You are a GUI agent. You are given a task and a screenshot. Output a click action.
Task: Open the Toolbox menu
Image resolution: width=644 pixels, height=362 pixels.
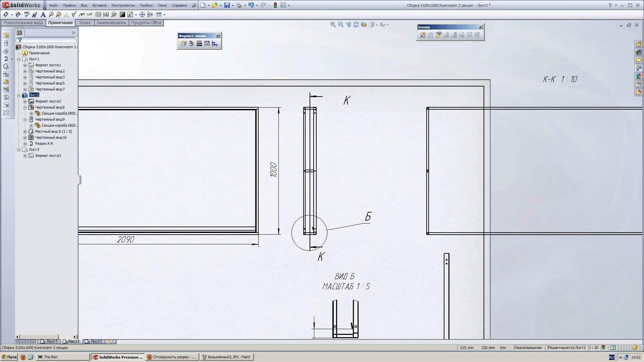coord(146,5)
